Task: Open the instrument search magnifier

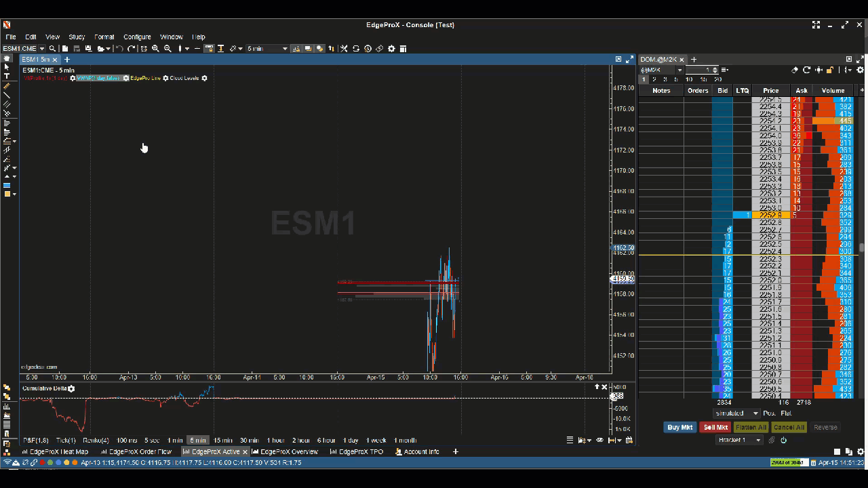Action: tap(52, 49)
